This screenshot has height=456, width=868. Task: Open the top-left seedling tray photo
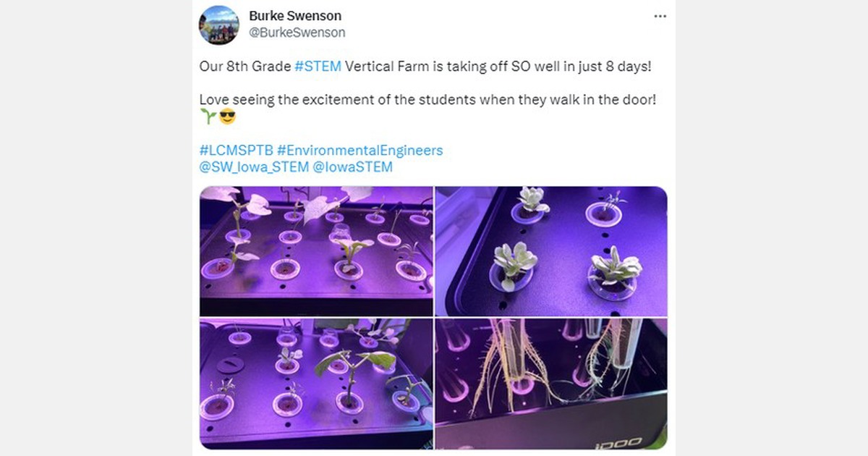click(316, 250)
